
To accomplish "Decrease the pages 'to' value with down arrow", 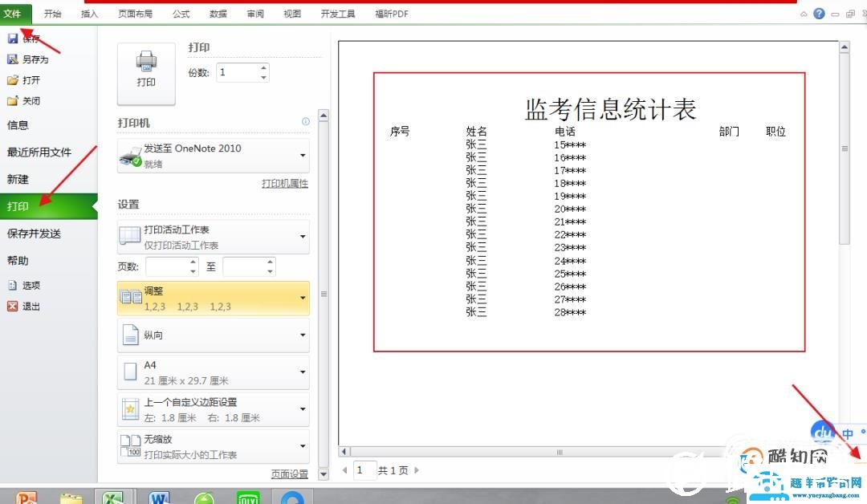I will pyautogui.click(x=270, y=272).
